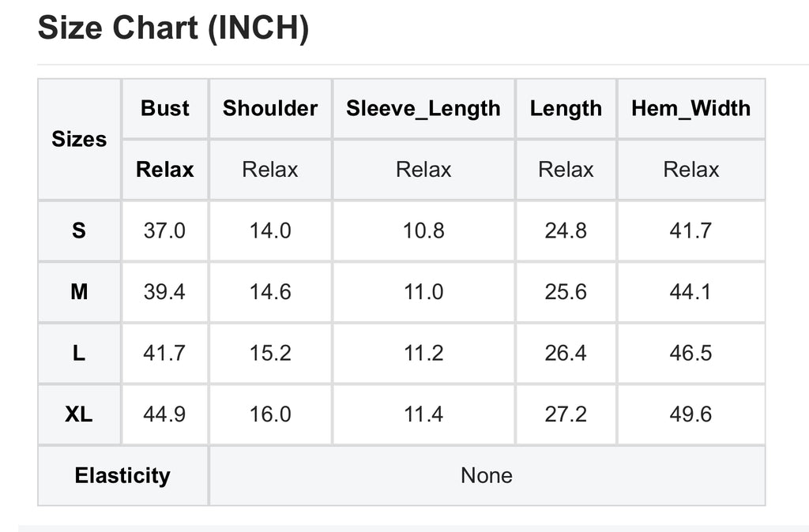Click the Sizes header cell
Viewport: 809px width, 532px height.
click(79, 139)
